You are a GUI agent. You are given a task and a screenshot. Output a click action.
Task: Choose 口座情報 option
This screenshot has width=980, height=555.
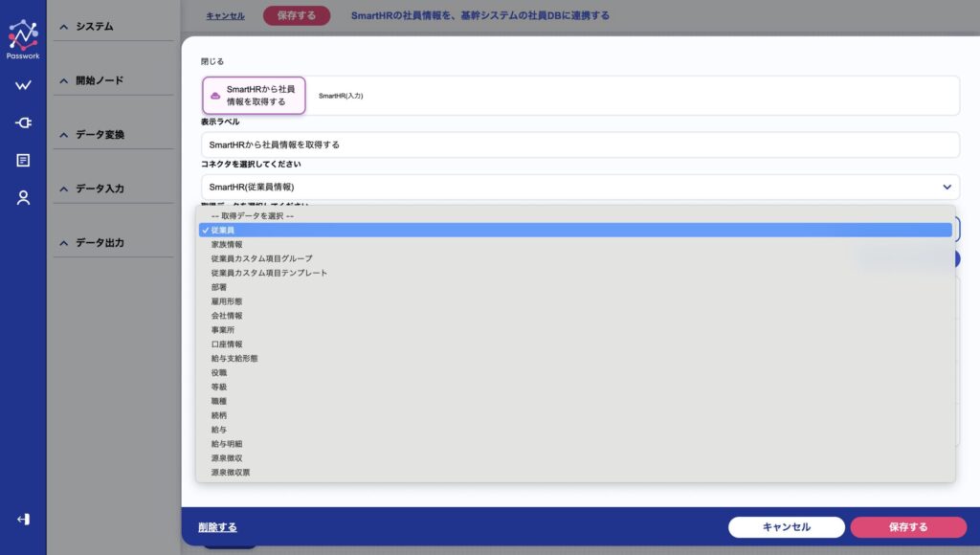point(575,344)
